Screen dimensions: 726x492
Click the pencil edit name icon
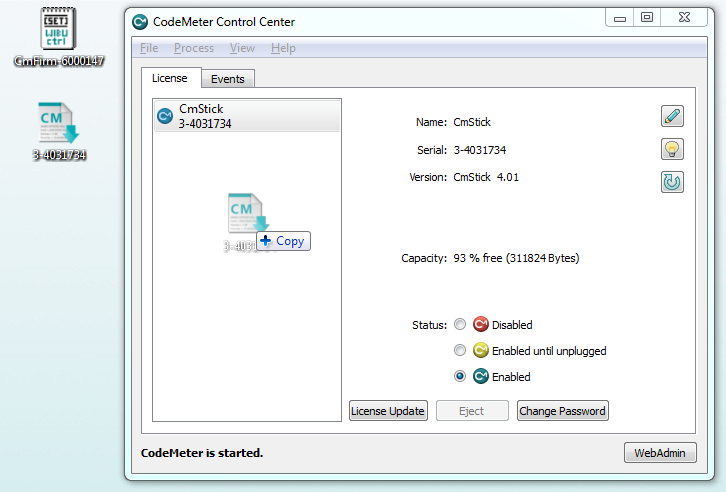tap(672, 116)
